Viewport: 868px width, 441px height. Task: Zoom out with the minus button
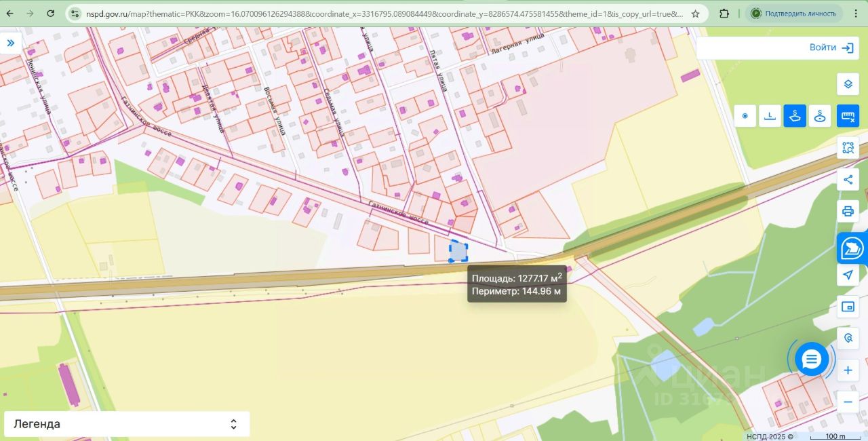(x=848, y=402)
